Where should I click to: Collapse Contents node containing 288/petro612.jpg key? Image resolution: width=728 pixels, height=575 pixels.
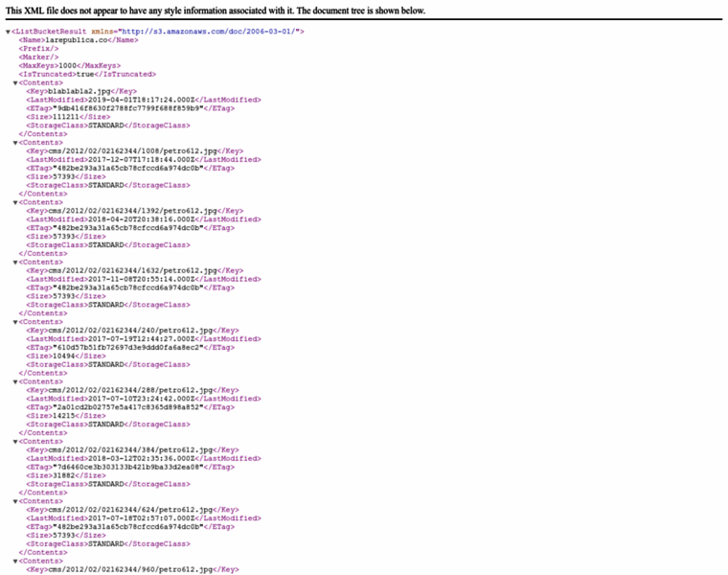15,381
